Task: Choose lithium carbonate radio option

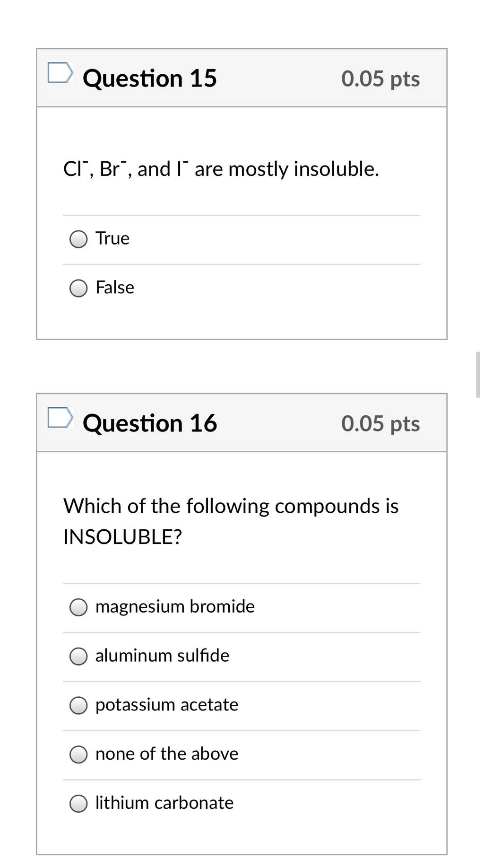Action: [x=78, y=804]
